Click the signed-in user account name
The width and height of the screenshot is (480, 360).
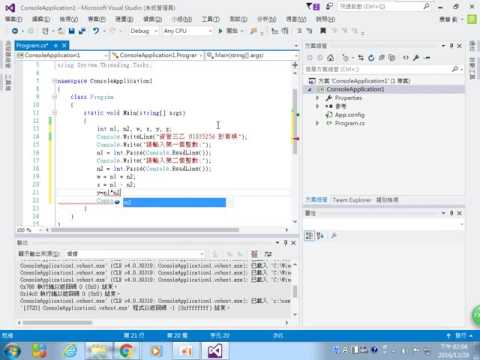[449, 19]
